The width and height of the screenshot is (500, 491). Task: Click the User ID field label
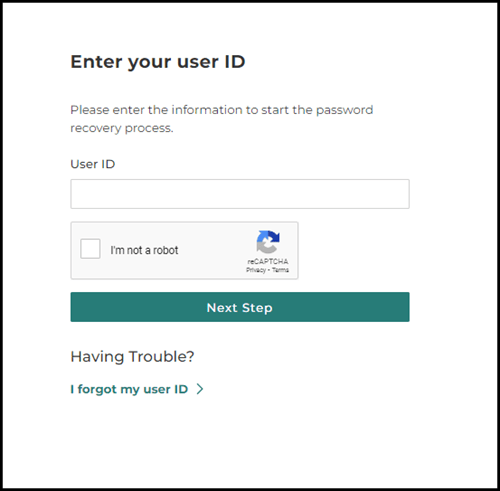pos(93,164)
